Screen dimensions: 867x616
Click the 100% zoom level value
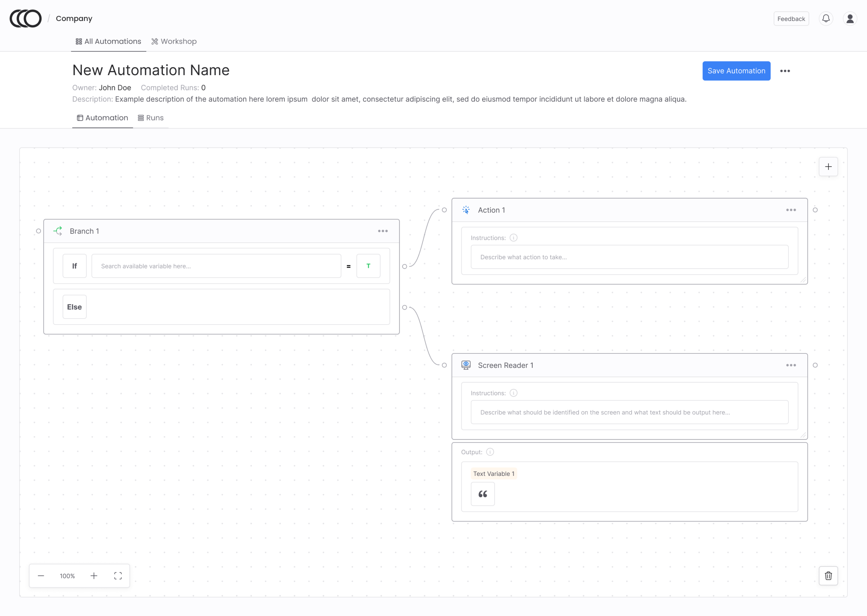[67, 576]
